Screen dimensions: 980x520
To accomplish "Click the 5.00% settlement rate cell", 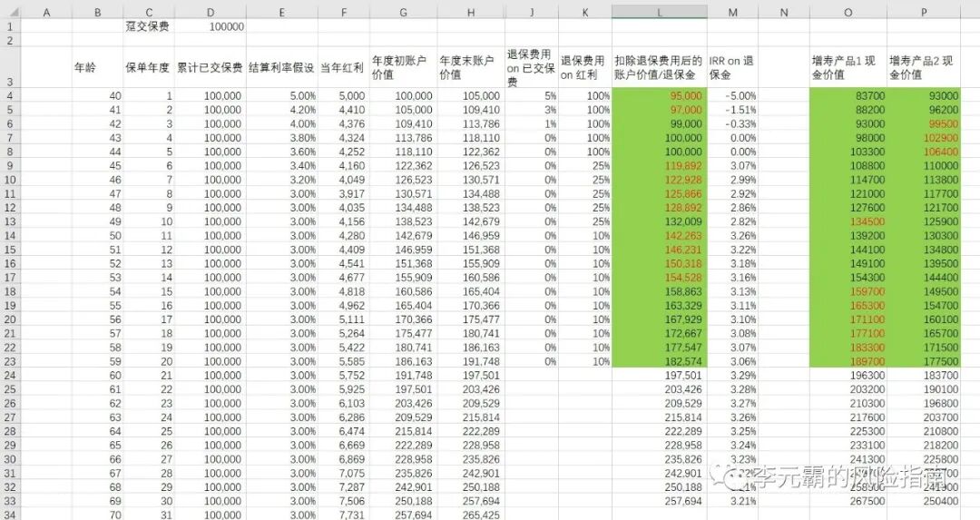I will [x=282, y=95].
